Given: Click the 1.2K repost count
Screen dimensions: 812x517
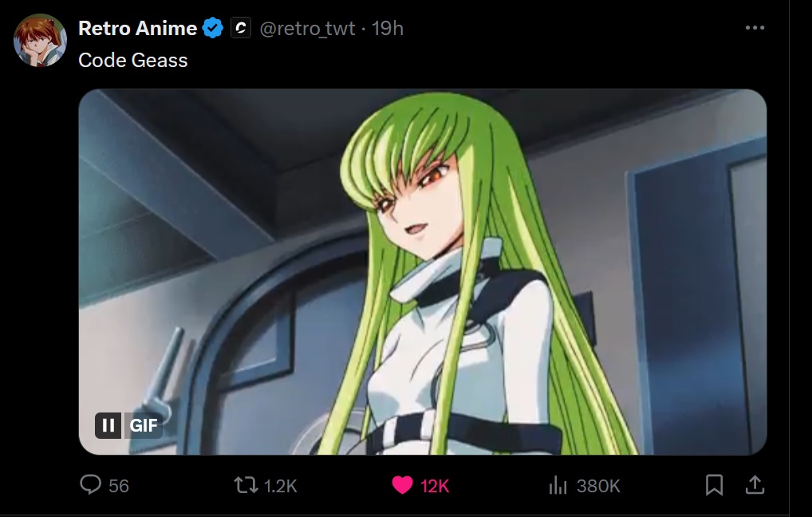Looking at the screenshot, I should 280,486.
